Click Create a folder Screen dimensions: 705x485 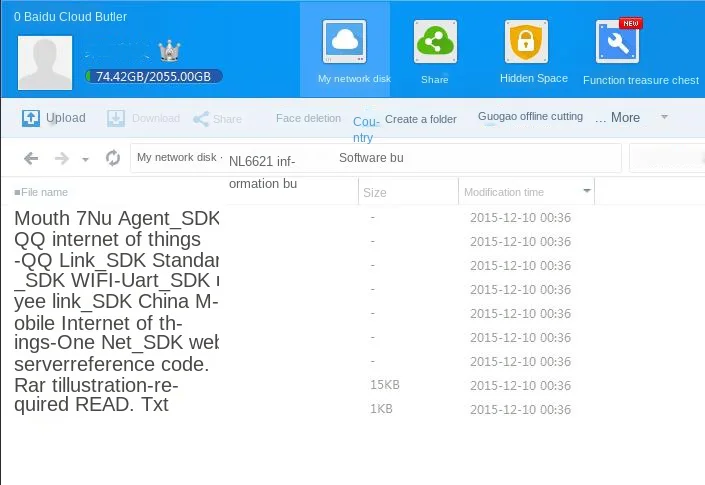coord(420,119)
